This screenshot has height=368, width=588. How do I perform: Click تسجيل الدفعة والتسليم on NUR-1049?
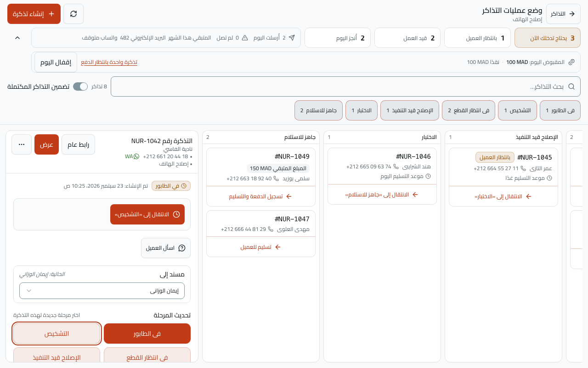click(x=260, y=196)
